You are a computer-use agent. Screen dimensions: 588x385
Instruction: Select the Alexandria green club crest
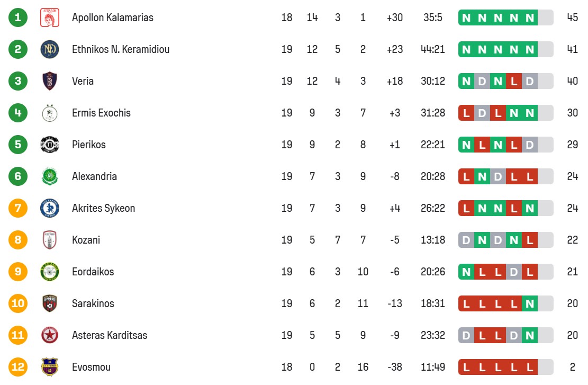click(50, 176)
